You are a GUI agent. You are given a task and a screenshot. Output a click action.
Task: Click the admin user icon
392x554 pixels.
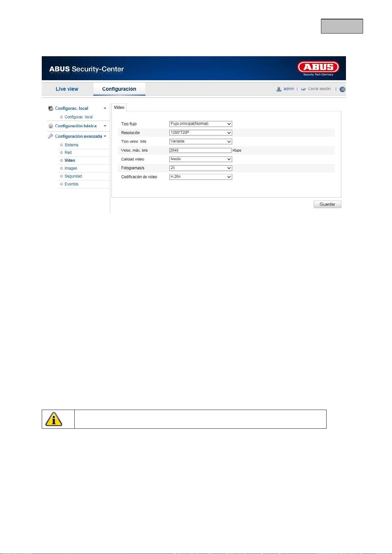(x=279, y=89)
